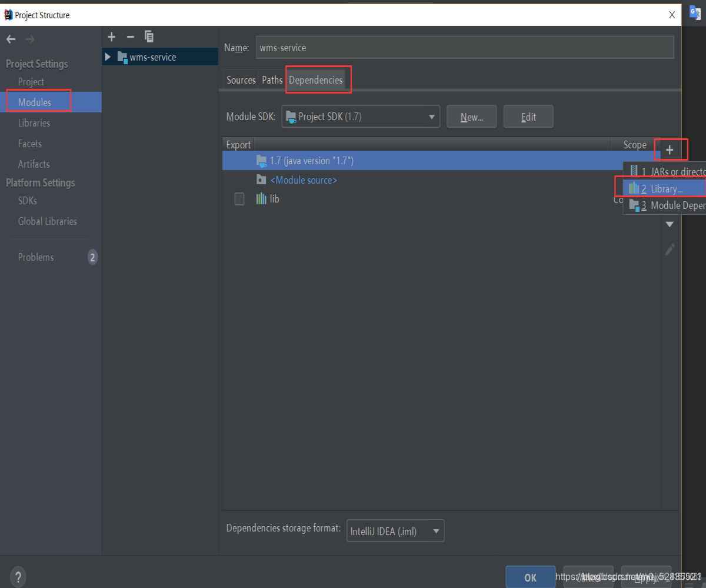Open the Module SDK dropdown
Image resolution: width=706 pixels, height=588 pixels.
click(x=361, y=117)
